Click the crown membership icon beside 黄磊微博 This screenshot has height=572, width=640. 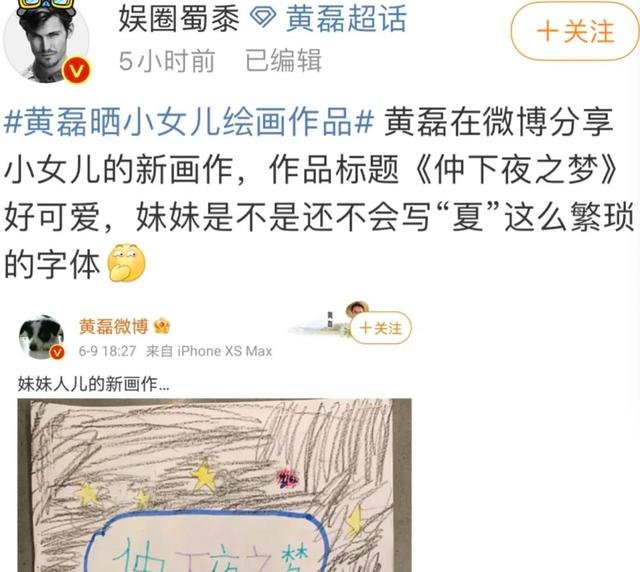162,326
